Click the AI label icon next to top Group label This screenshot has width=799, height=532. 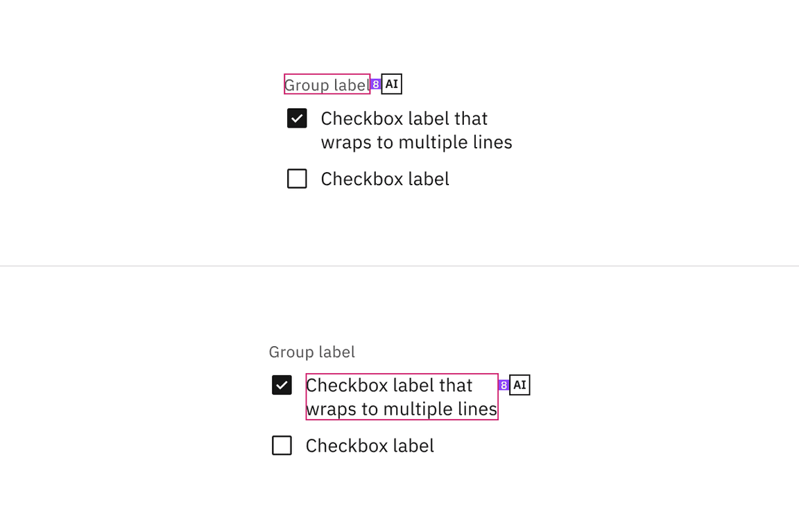pos(391,83)
